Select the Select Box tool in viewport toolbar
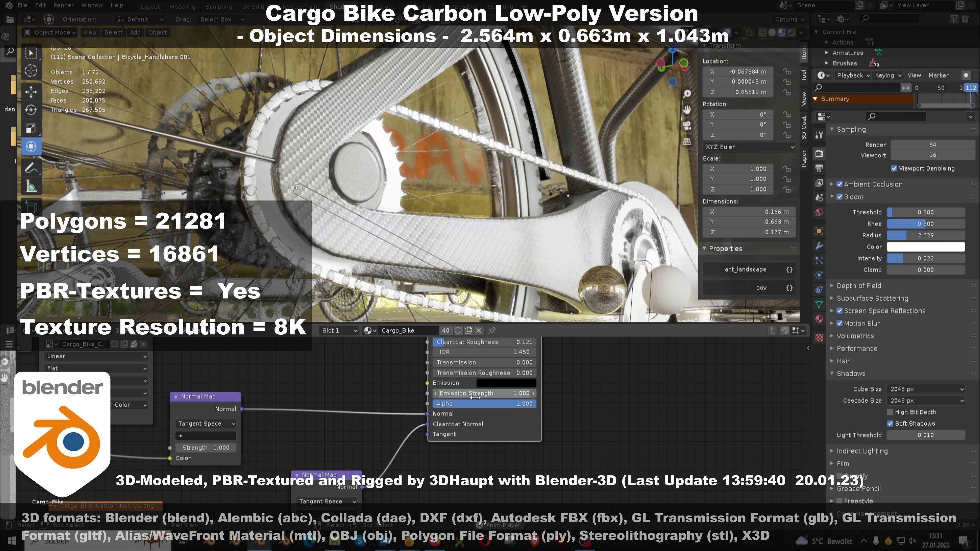Screen dimensions: 980x551 click(x=31, y=53)
